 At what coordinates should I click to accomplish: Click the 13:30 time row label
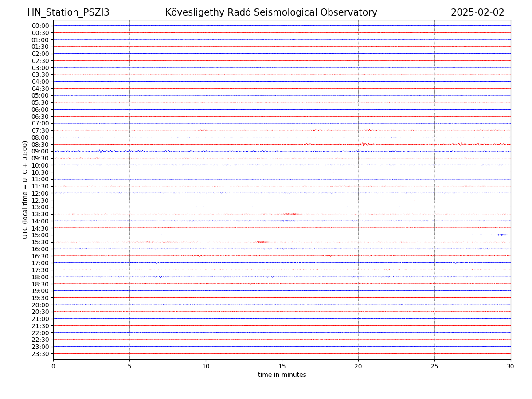[40, 214]
